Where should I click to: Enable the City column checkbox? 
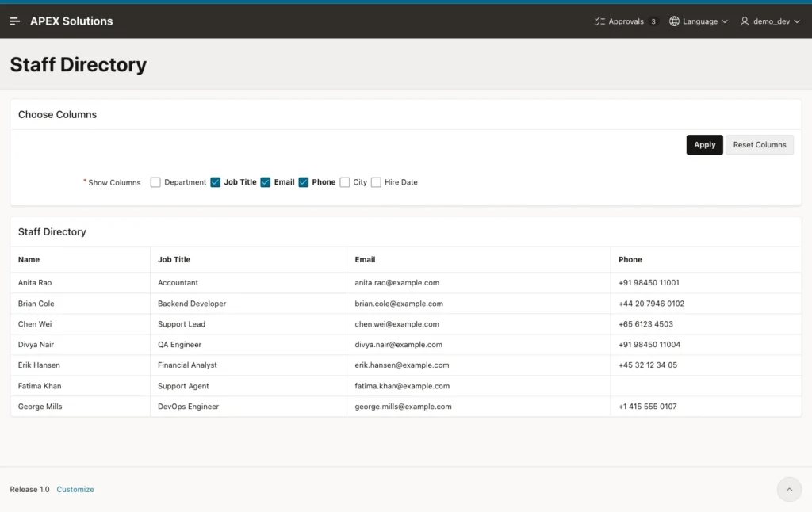345,182
